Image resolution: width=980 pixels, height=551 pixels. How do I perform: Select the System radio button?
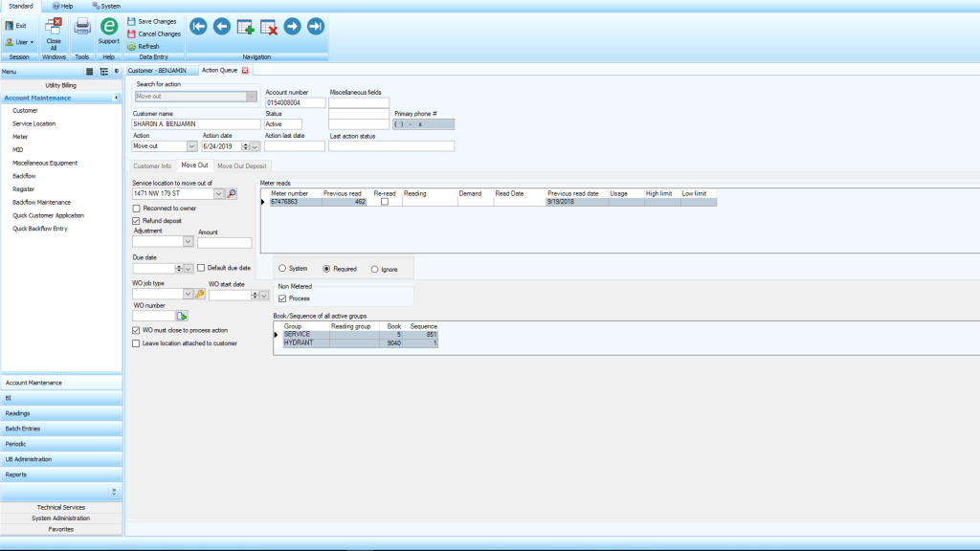point(282,268)
